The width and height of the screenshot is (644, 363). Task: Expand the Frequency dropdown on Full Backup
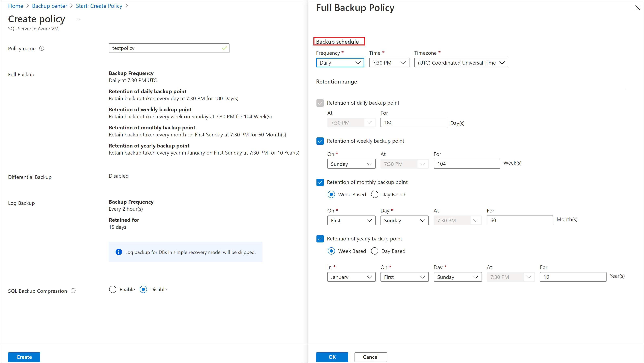(339, 62)
